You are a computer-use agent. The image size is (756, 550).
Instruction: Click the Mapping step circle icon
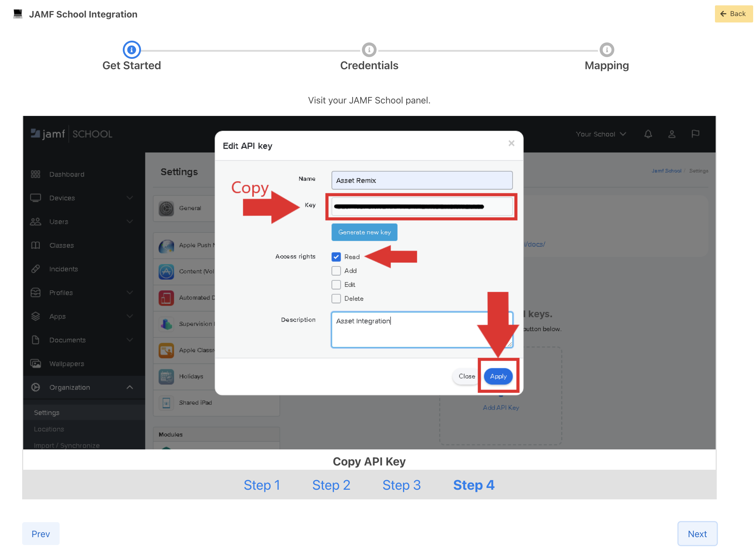coord(606,50)
